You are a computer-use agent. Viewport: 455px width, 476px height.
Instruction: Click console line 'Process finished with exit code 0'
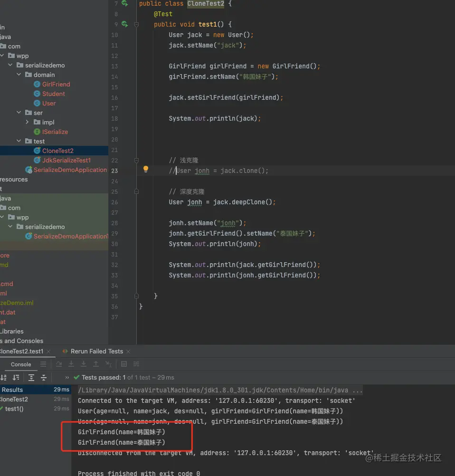tap(139, 473)
